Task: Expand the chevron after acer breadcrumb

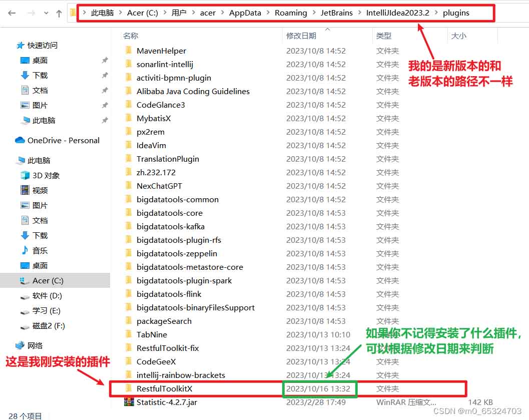Action: click(222, 13)
